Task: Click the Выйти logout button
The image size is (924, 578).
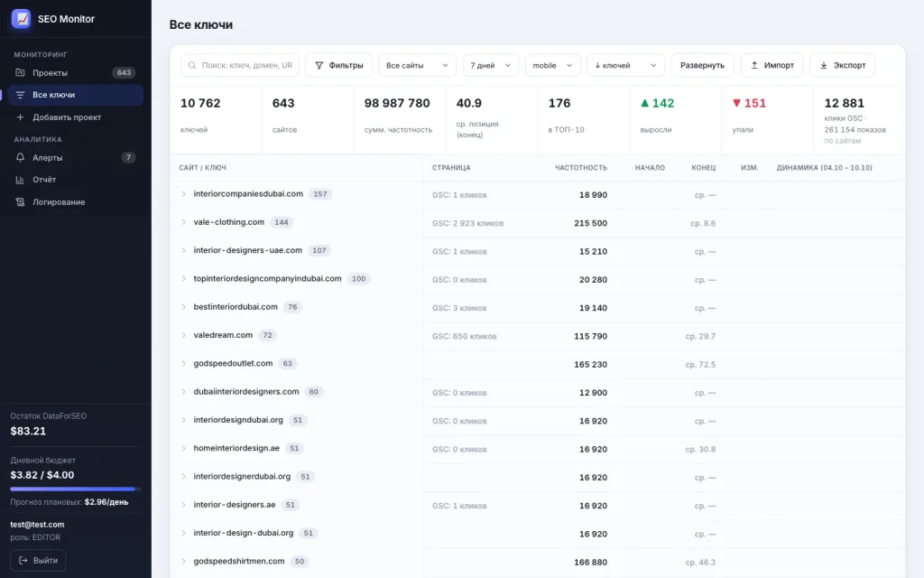Action: coord(38,560)
